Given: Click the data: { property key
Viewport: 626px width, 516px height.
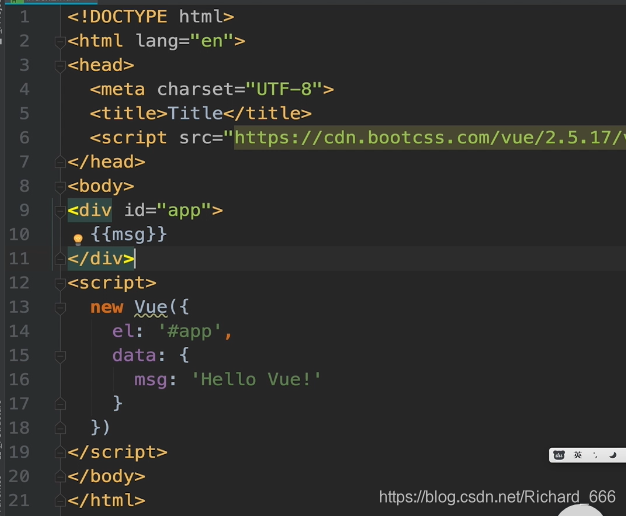Looking at the screenshot, I should coord(151,355).
